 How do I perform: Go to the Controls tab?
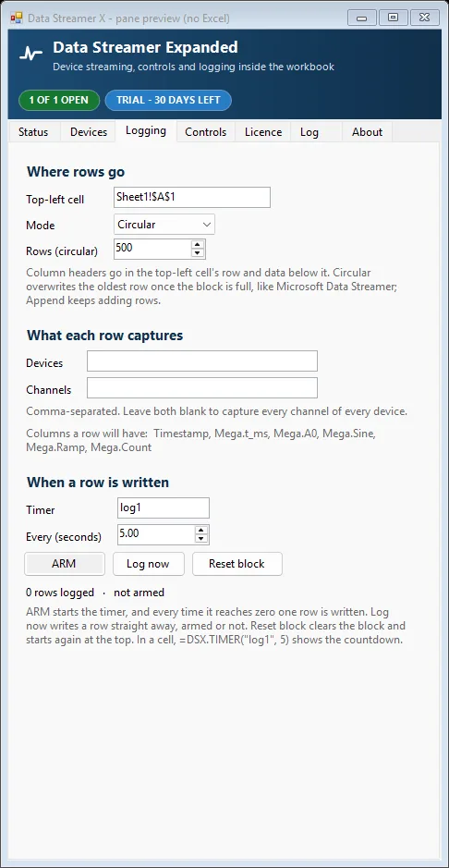pos(206,132)
